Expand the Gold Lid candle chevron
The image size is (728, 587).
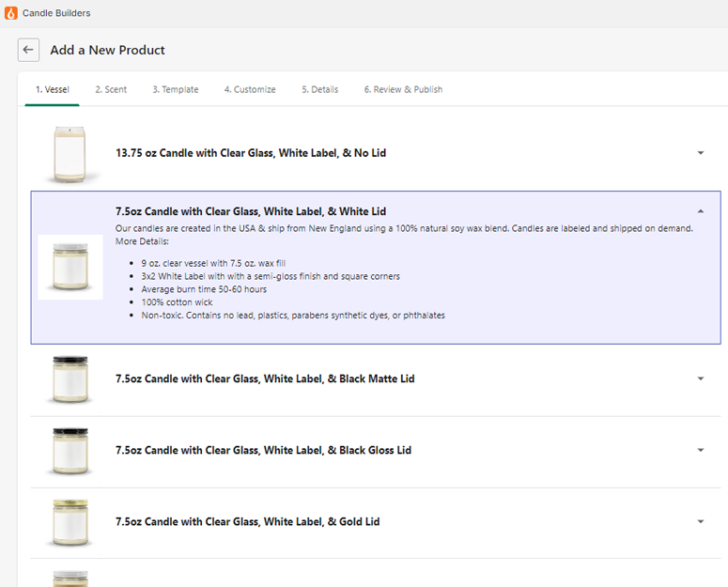tap(701, 521)
